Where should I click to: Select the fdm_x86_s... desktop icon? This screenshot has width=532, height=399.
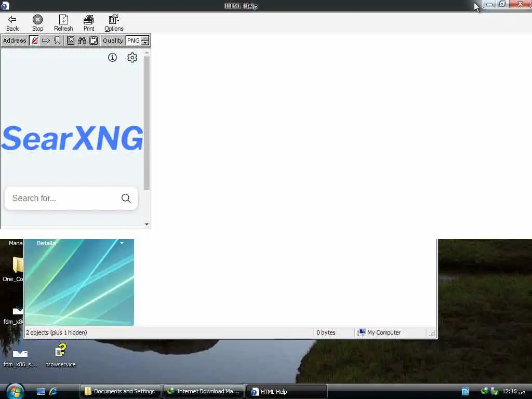[x=20, y=358]
